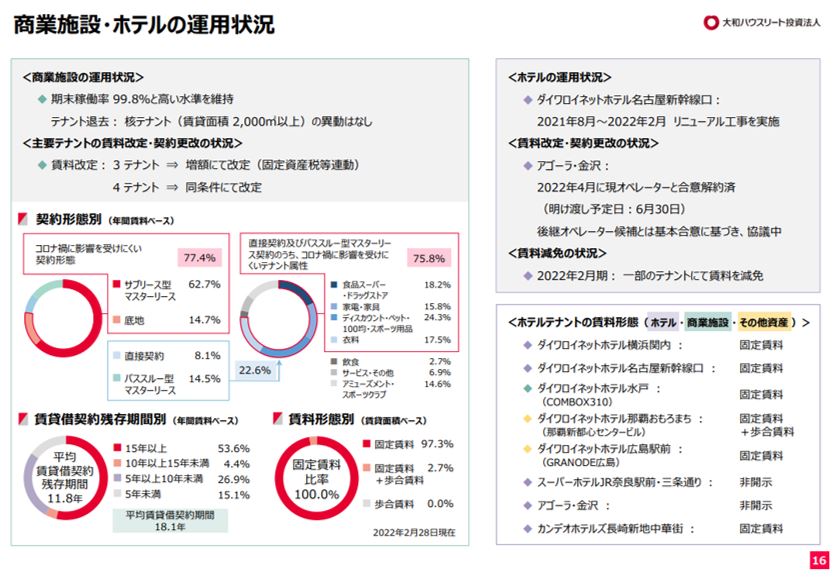This screenshot has height=577, width=836.
Task: Click the diamond icon beside アゴーラ・金沢
Action: pyautogui.click(x=527, y=166)
